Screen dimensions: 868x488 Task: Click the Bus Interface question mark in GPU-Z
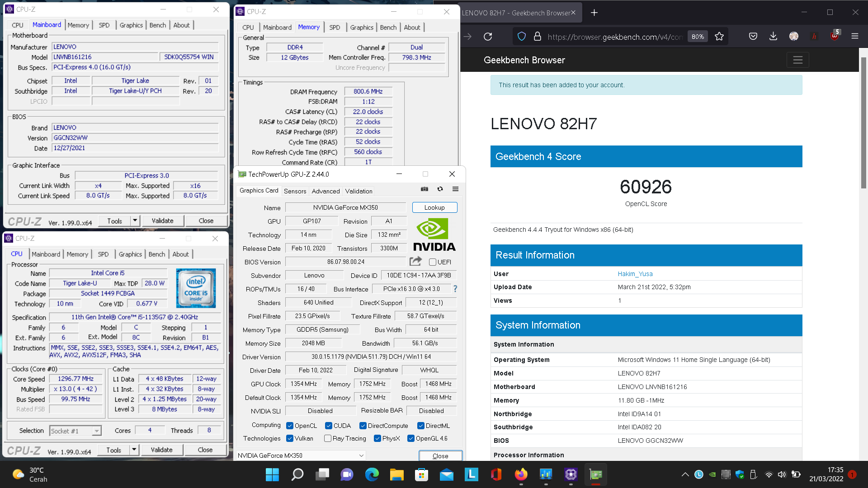[455, 289]
